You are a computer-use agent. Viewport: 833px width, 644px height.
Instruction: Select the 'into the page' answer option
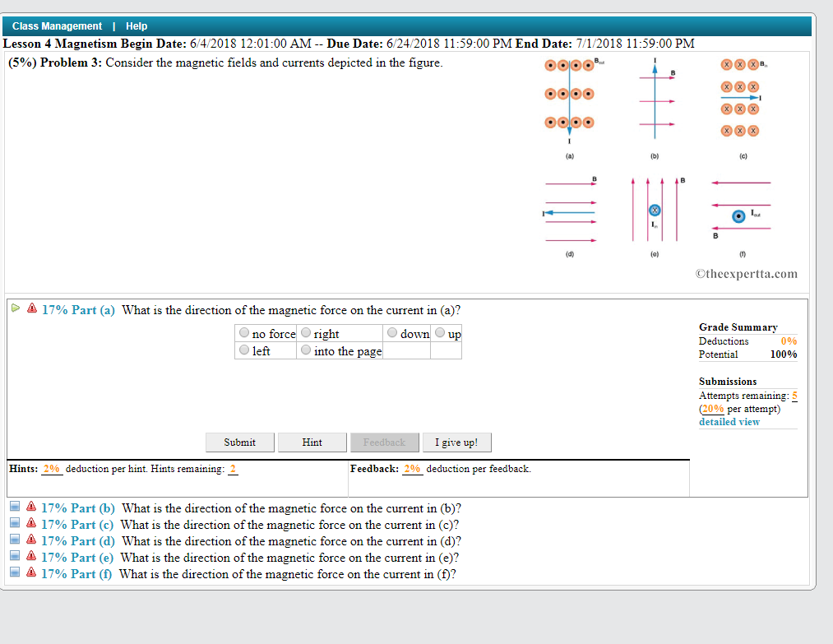[x=305, y=350]
